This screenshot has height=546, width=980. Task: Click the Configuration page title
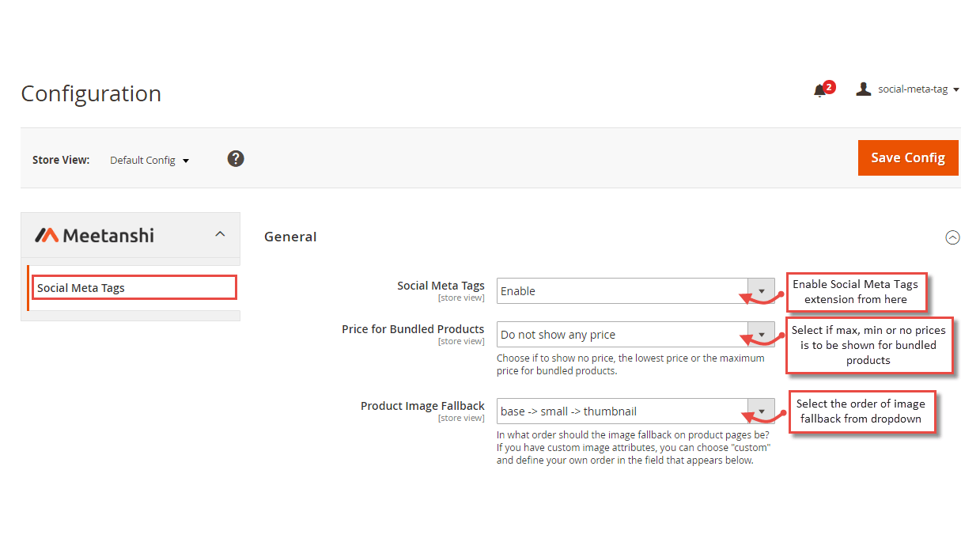(91, 93)
